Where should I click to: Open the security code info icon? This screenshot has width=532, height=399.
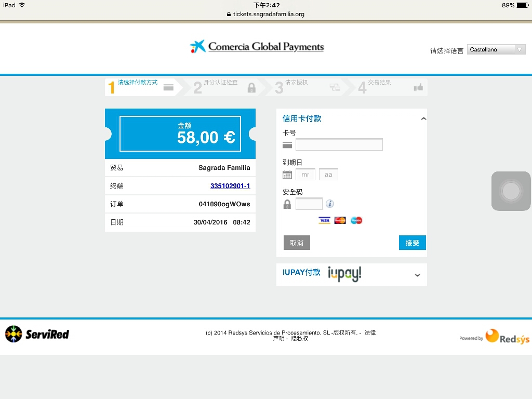click(x=330, y=204)
